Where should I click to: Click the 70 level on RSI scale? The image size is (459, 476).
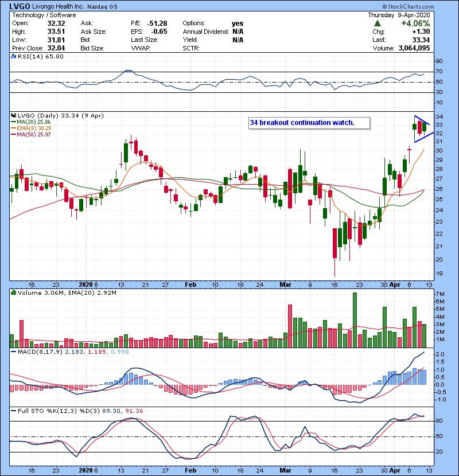pos(439,72)
